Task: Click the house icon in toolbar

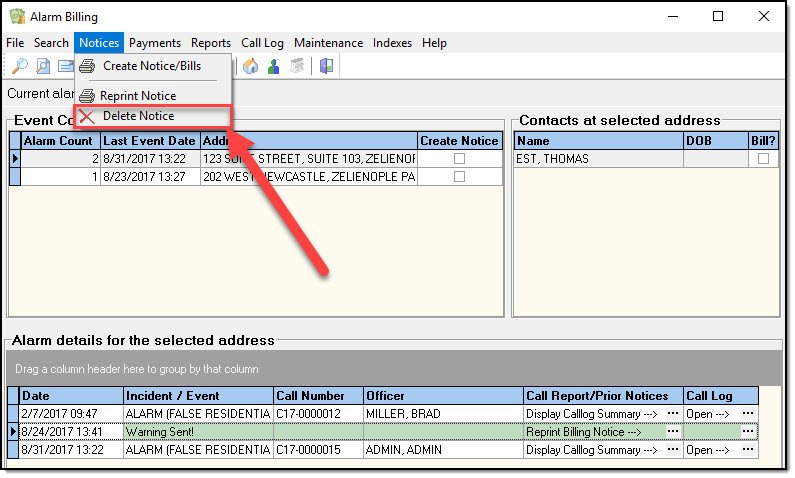Action: pos(250,67)
